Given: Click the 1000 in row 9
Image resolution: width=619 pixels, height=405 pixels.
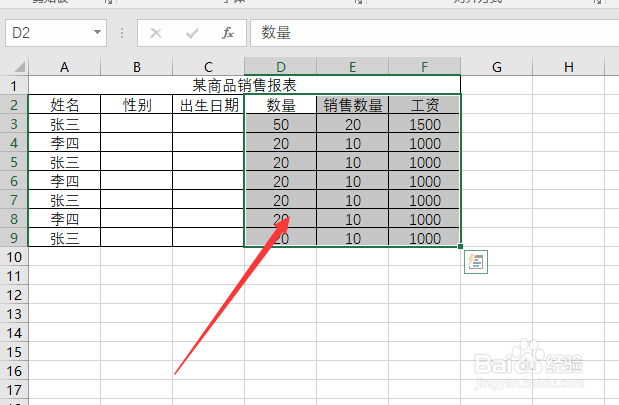Looking at the screenshot, I should 424,238.
